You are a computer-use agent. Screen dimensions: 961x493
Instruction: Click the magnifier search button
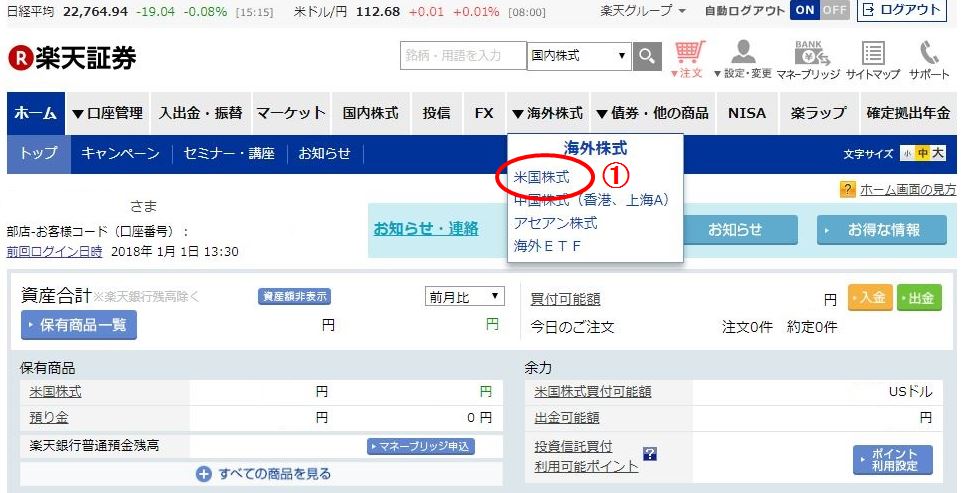coord(647,56)
